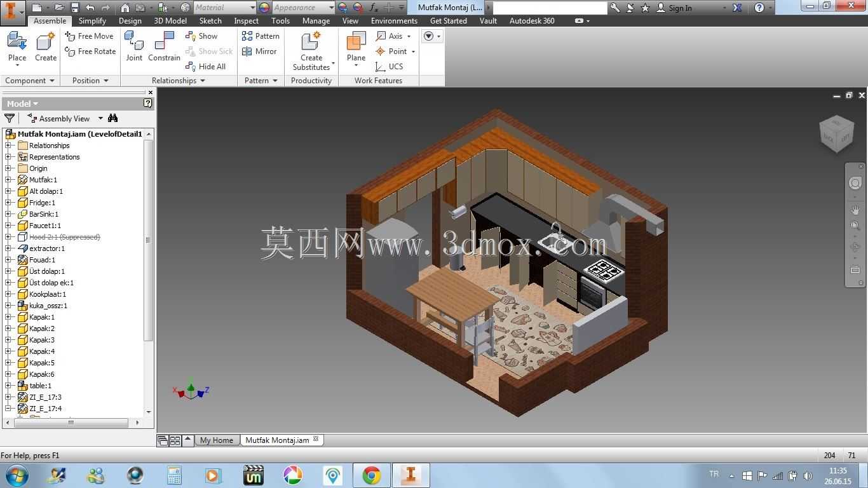Select the Constrain tool
The image size is (868, 488).
(x=164, y=48)
